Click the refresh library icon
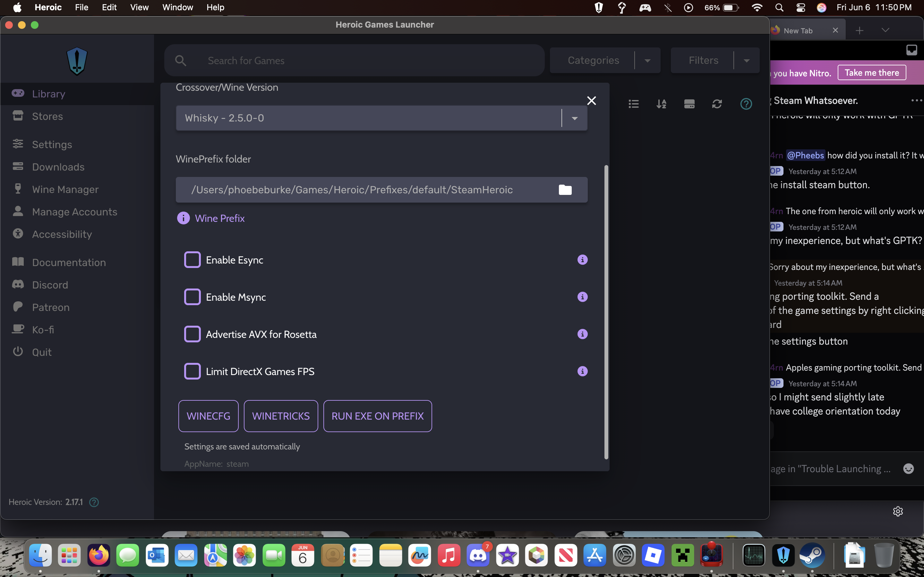 [717, 104]
